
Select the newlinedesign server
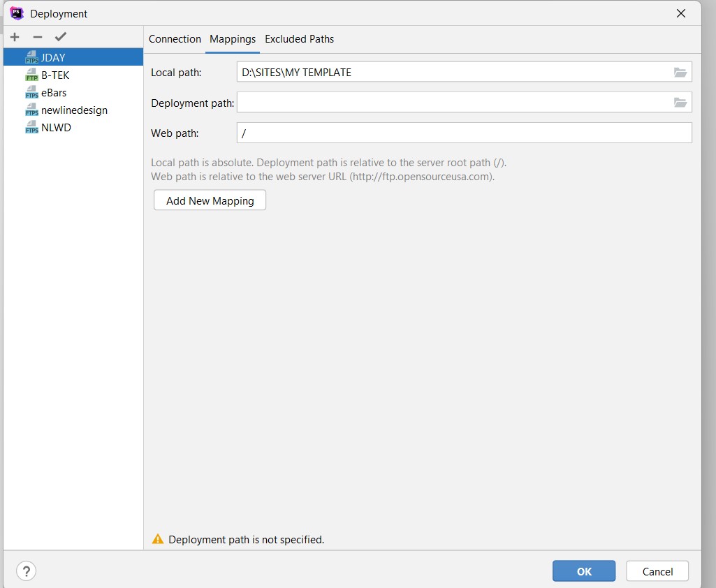[73, 110]
